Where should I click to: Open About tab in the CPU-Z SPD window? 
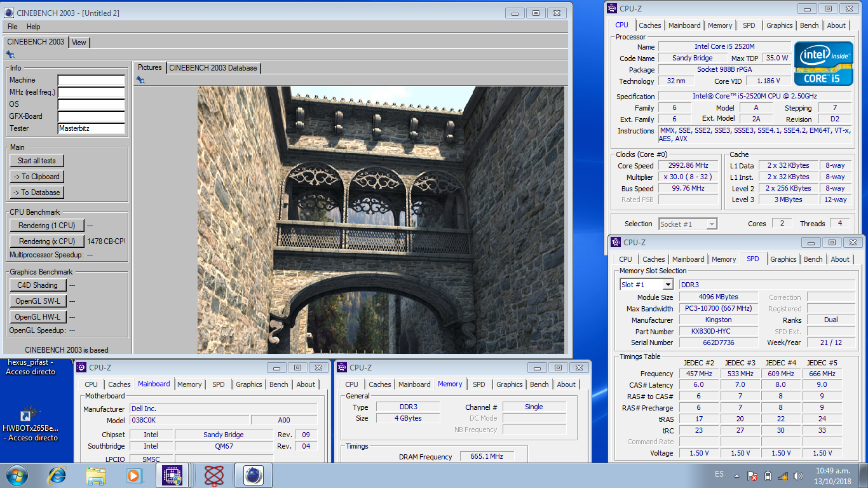(x=840, y=259)
